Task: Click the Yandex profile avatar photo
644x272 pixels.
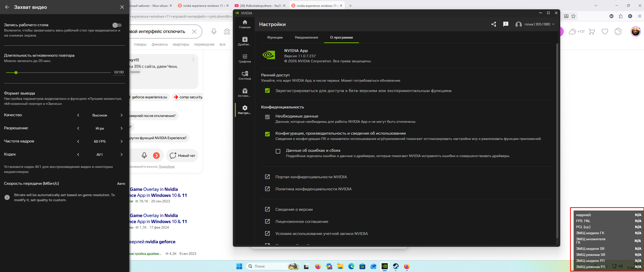Action: [636, 32]
